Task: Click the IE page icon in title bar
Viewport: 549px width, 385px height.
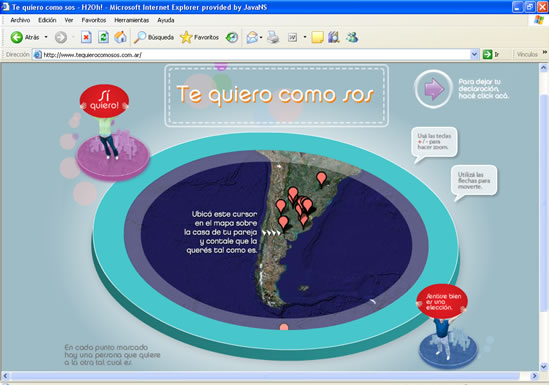Action: [x=6, y=7]
